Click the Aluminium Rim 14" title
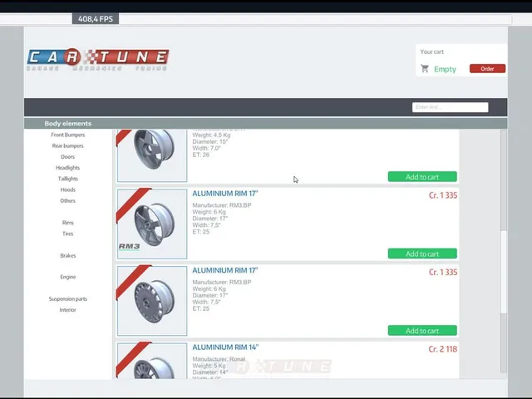The width and height of the screenshot is (532, 399). click(225, 347)
